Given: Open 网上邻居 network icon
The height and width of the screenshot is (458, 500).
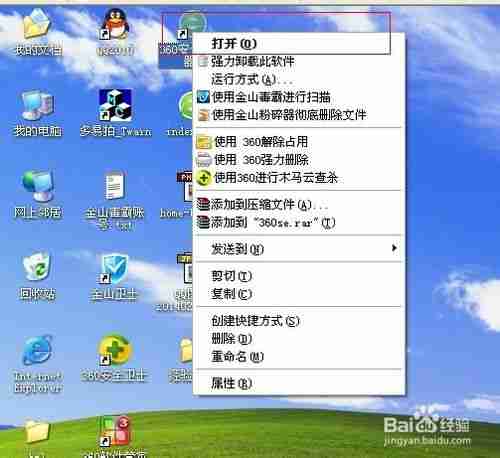Looking at the screenshot, I should pos(37,186).
